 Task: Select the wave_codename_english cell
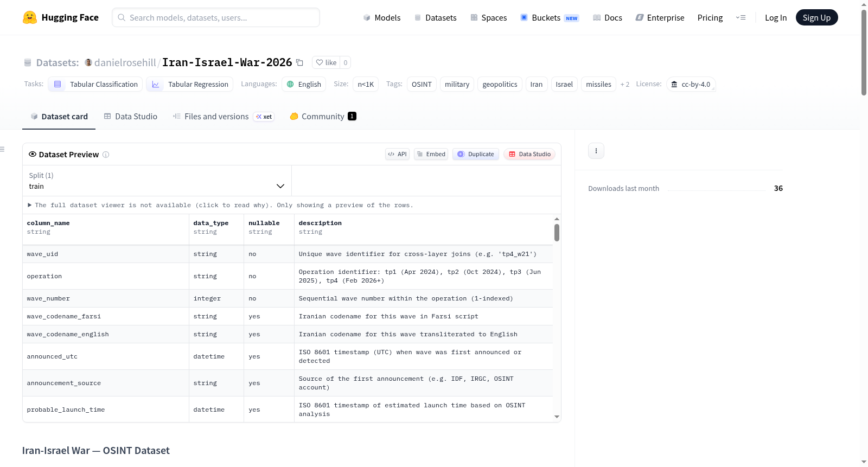(106, 334)
